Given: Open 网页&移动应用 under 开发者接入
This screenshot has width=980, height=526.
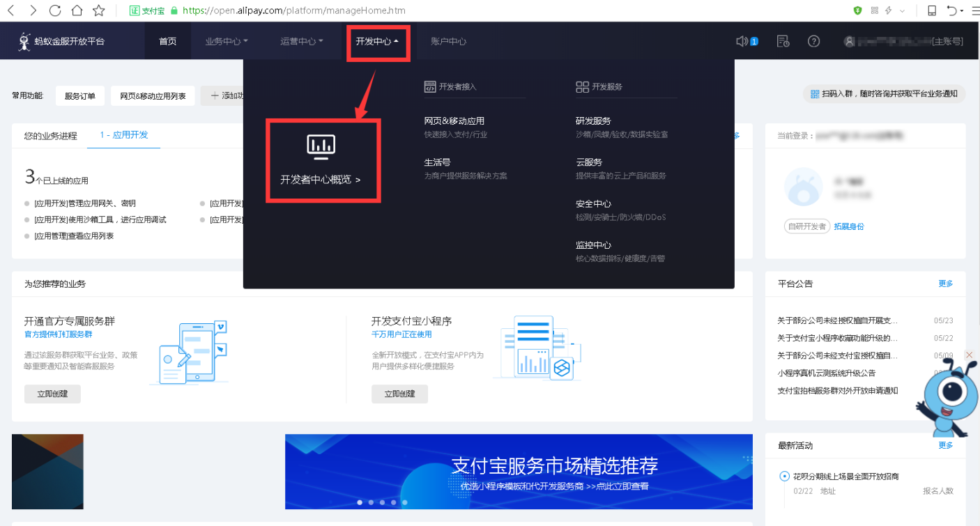Looking at the screenshot, I should click(x=454, y=121).
